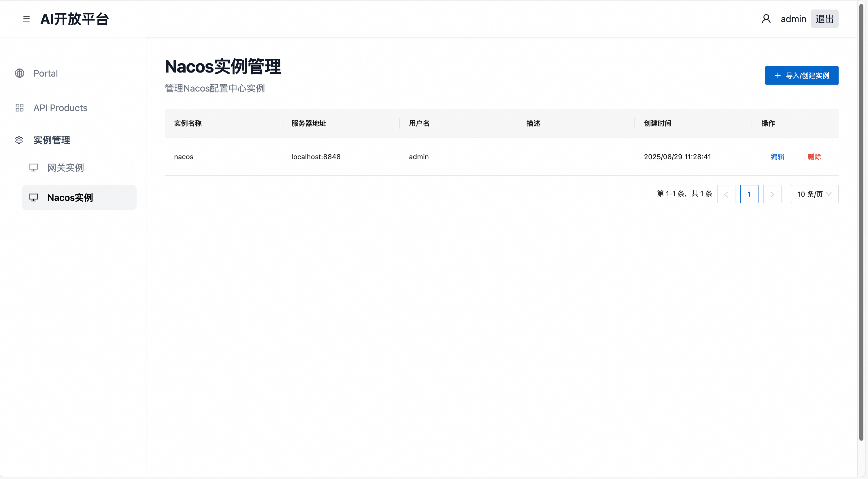Click the gear icon beside 实例管理
Viewport: 868px width, 479px height.
click(x=19, y=140)
